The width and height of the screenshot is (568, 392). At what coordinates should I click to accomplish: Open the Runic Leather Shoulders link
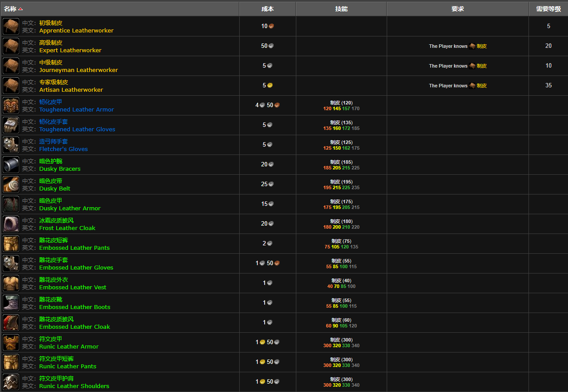click(74, 386)
